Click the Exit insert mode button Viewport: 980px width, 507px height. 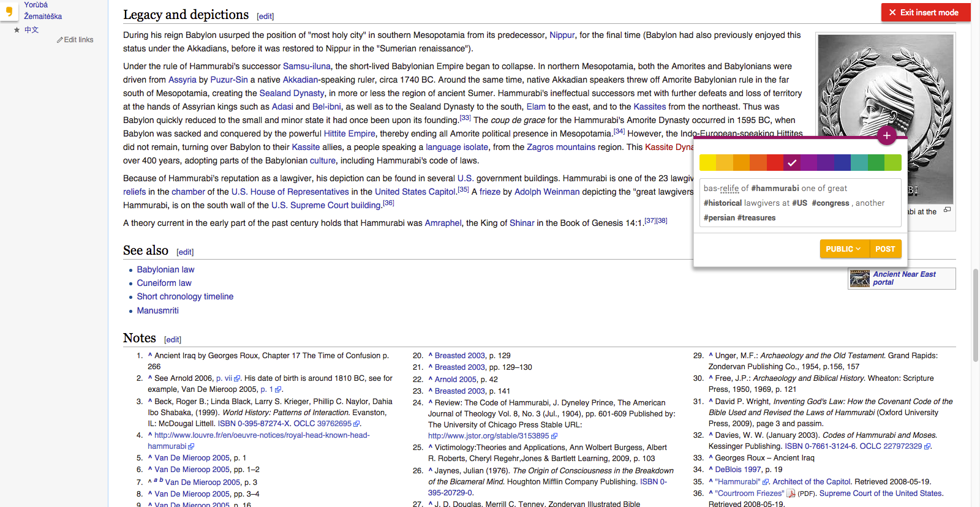click(x=925, y=12)
